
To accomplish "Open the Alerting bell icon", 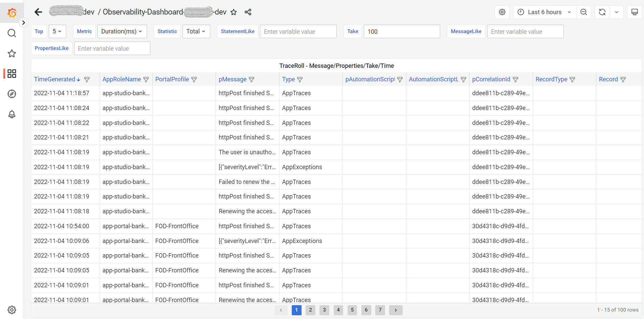I will pyautogui.click(x=12, y=114).
